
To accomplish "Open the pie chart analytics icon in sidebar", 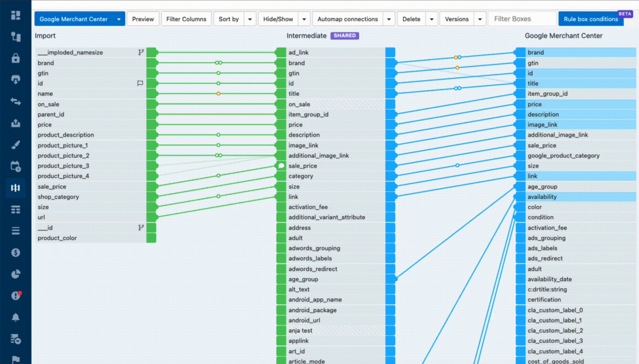I will pyautogui.click(x=16, y=274).
